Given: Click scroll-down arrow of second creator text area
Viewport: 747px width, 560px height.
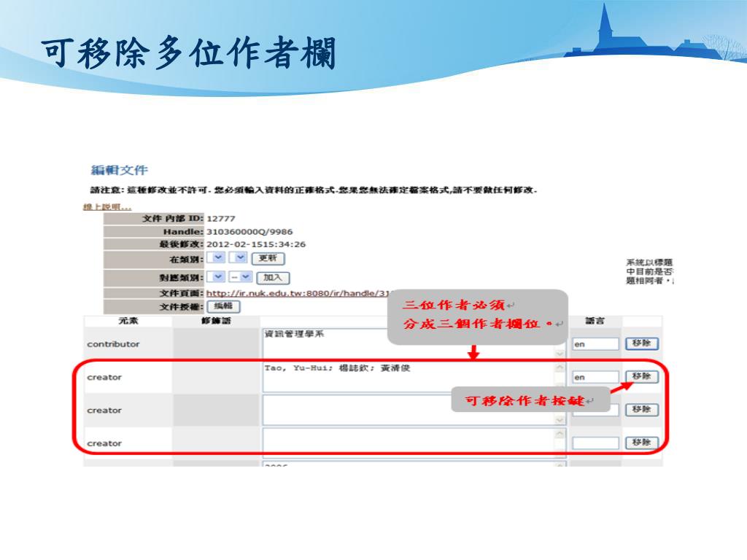Looking at the screenshot, I should tap(560, 419).
